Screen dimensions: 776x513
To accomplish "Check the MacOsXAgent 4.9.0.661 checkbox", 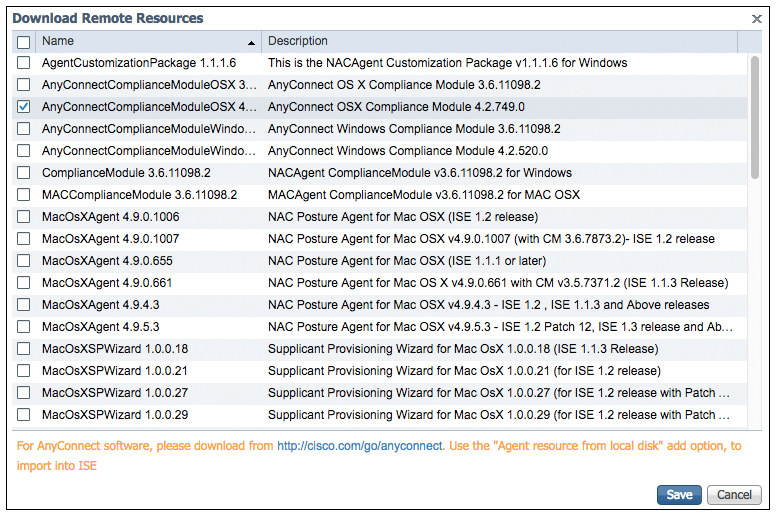I will click(x=23, y=283).
